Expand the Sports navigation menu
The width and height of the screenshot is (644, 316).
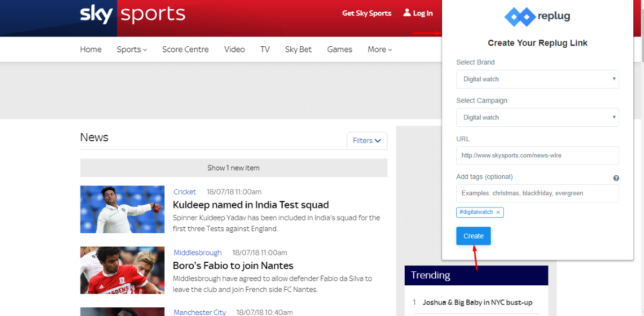(132, 49)
